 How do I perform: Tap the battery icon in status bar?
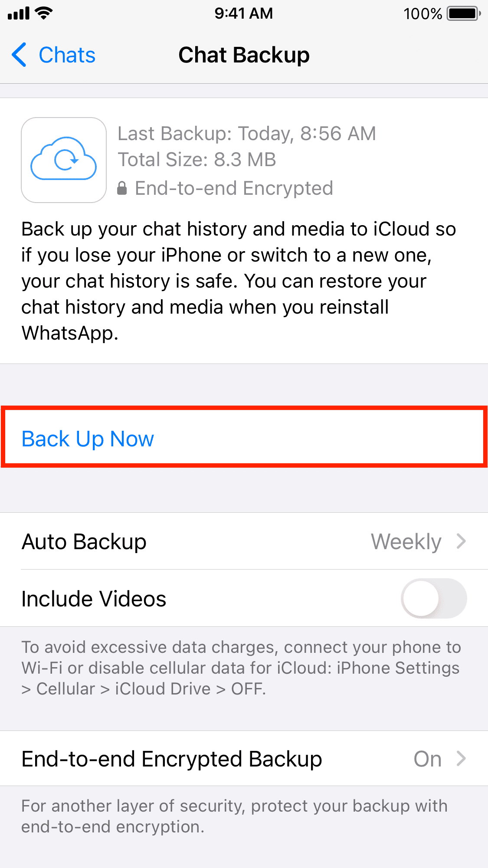pyautogui.click(x=464, y=13)
